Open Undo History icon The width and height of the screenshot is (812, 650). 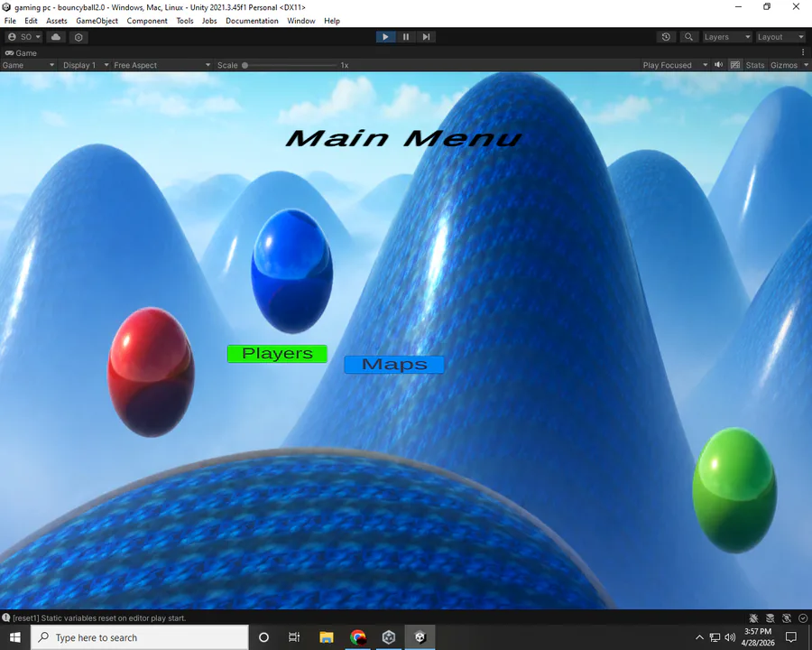click(x=666, y=37)
